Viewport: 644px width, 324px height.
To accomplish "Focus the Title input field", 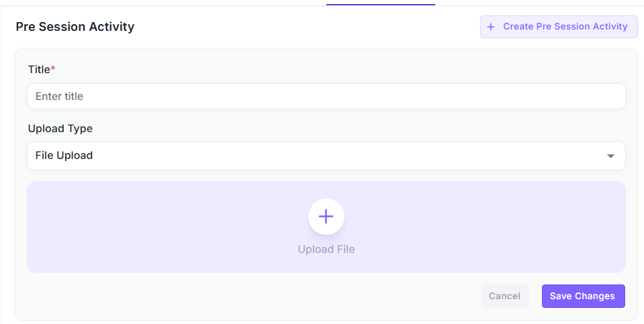I will (326, 96).
